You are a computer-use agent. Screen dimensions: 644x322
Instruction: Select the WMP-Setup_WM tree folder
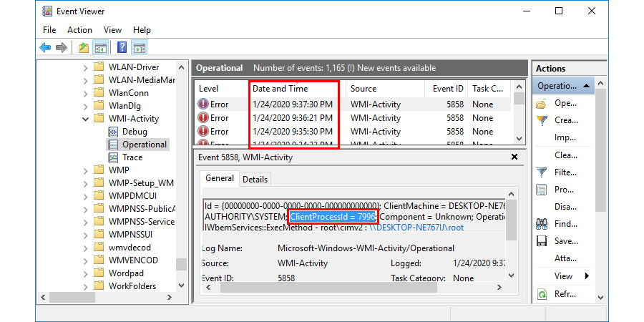(x=141, y=182)
